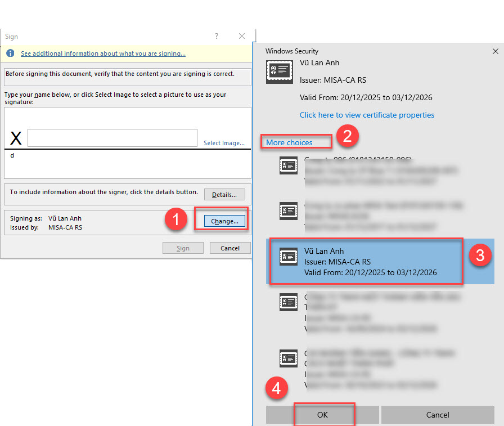Click the Select Image link
The height and width of the screenshot is (426, 504).
coord(224,143)
